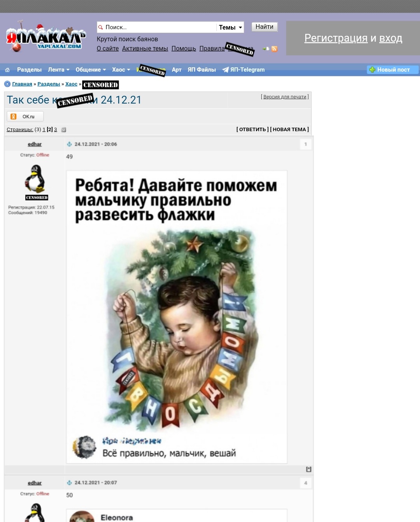
Task: Go to page 3 of the thread
Action: [x=56, y=130]
